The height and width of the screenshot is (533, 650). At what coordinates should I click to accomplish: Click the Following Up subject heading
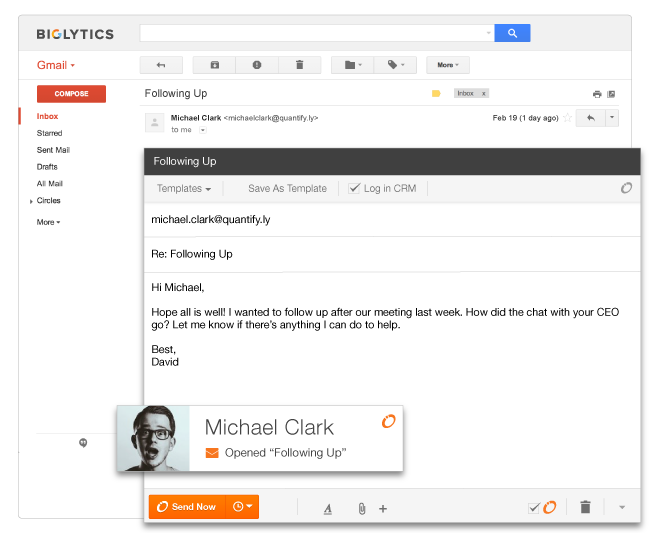[176, 94]
